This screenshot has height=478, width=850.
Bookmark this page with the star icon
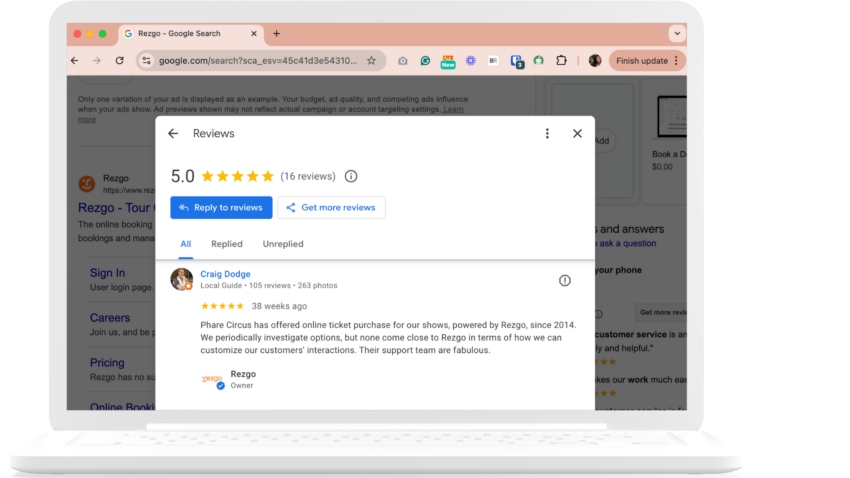point(371,61)
